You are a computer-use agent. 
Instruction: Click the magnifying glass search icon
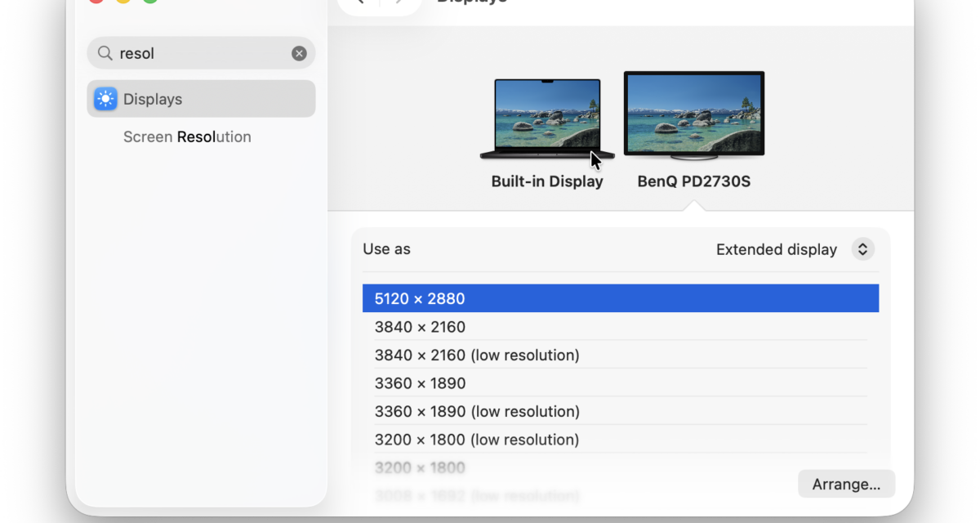click(x=105, y=53)
